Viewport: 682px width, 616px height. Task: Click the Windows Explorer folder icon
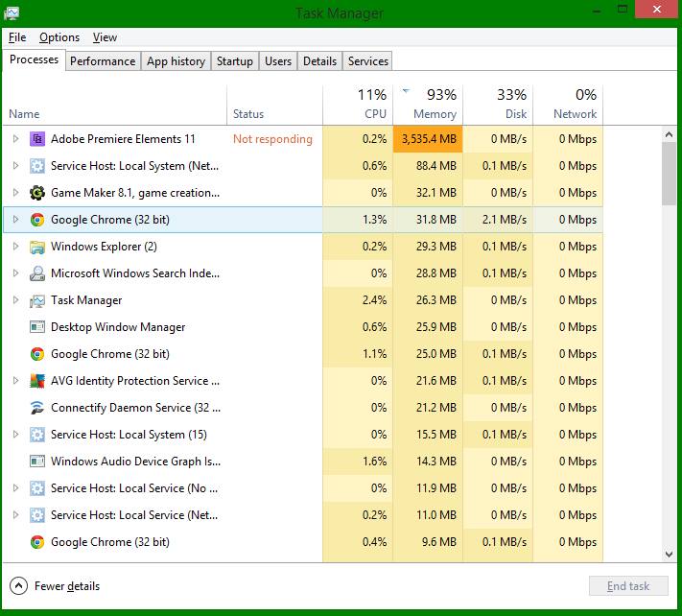click(x=37, y=247)
